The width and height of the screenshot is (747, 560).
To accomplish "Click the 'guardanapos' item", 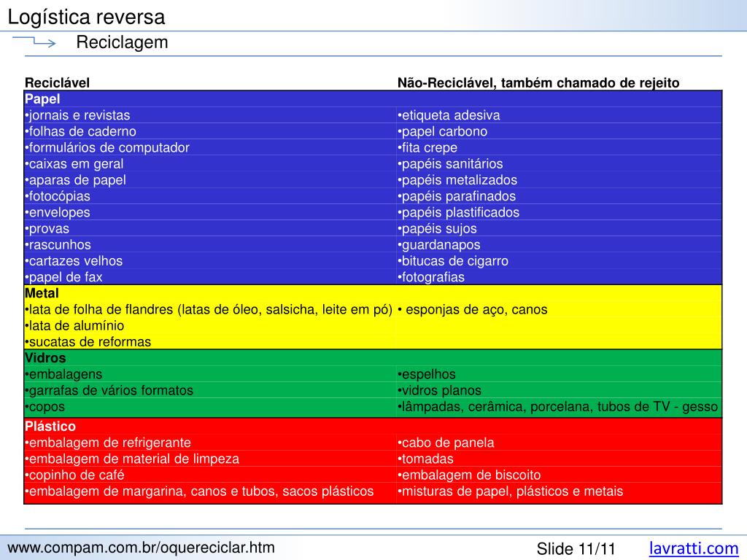I will click(x=438, y=245).
